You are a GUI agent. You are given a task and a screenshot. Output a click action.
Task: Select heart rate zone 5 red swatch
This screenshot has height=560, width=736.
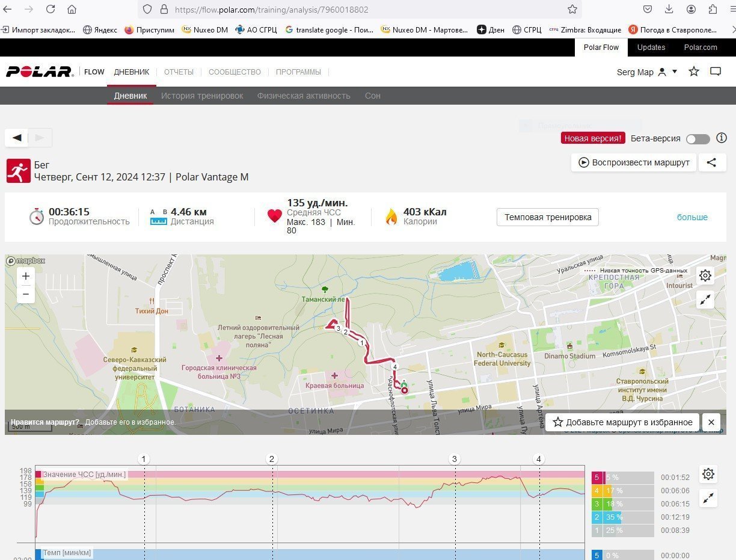click(597, 478)
